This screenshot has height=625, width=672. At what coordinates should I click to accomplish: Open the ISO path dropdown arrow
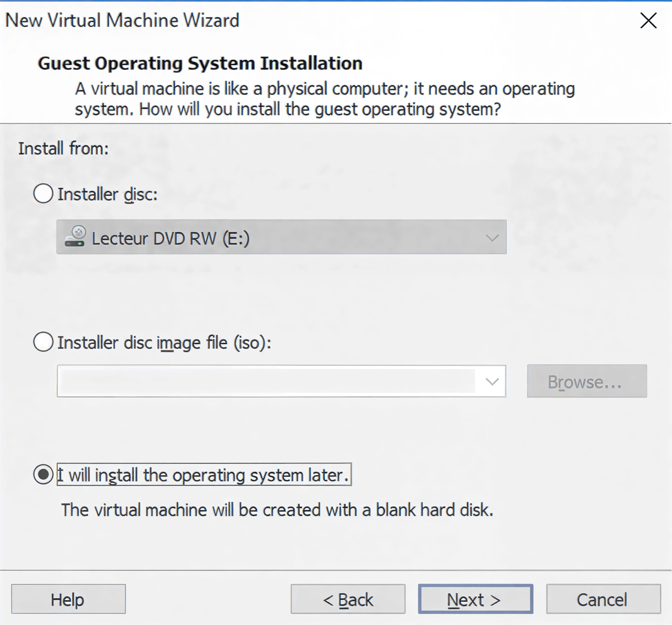492,381
